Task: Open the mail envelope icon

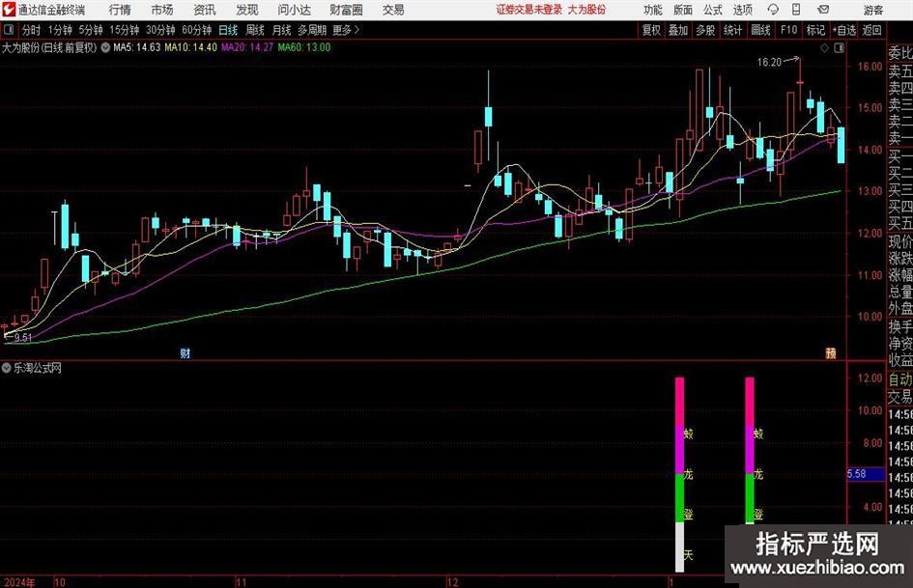Action: click(x=823, y=10)
